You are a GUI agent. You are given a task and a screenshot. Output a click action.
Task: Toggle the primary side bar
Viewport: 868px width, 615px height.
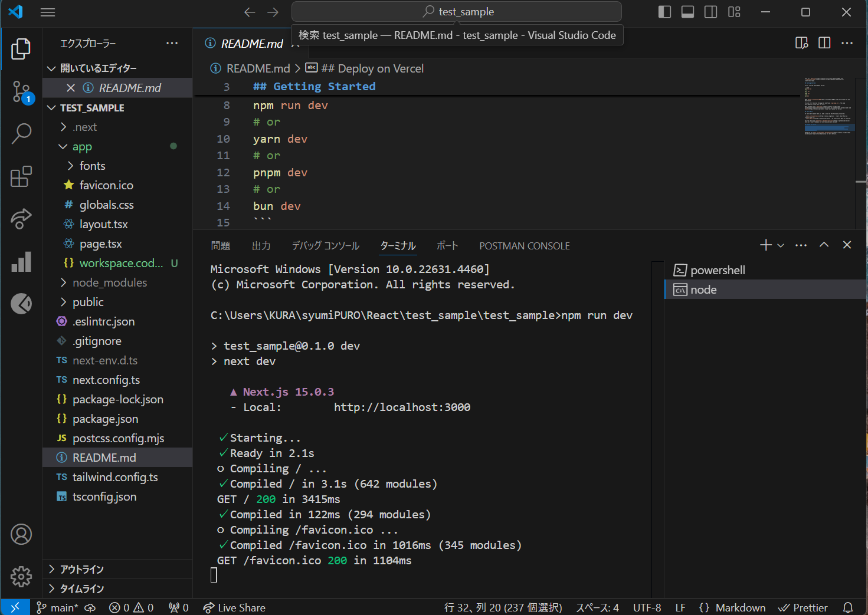point(664,12)
